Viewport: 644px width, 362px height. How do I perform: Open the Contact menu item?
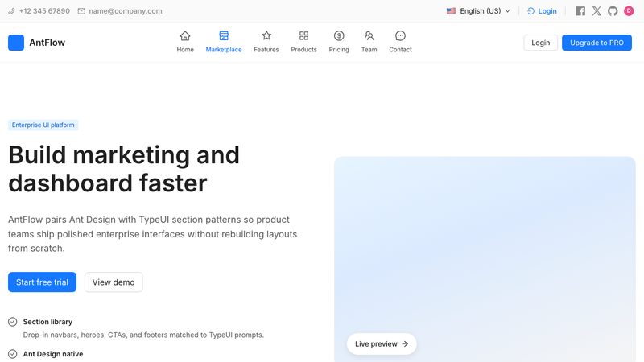(x=400, y=43)
